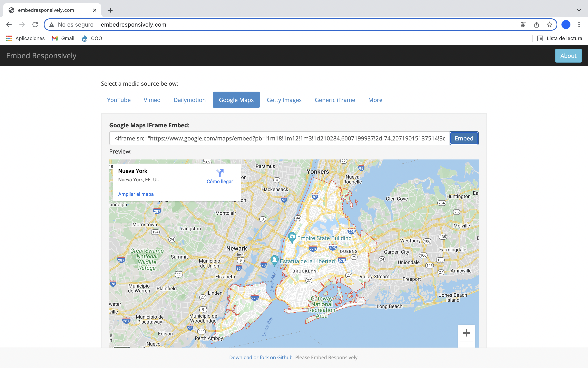This screenshot has height=368, width=588.
Task: Open the Aplicaciones apps shortcut
Action: pyautogui.click(x=26, y=38)
